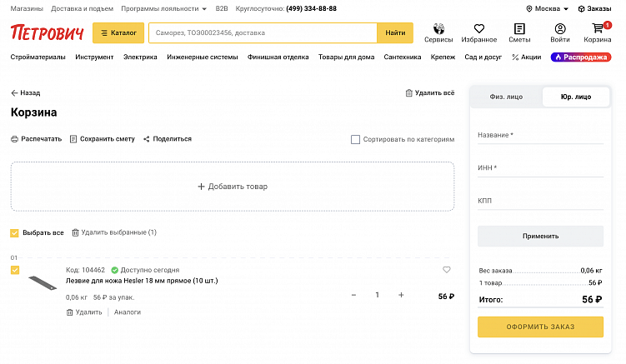Image resolution: width=626 pixels, height=364 pixels.
Task: Click the КПП field
Action: click(541, 201)
